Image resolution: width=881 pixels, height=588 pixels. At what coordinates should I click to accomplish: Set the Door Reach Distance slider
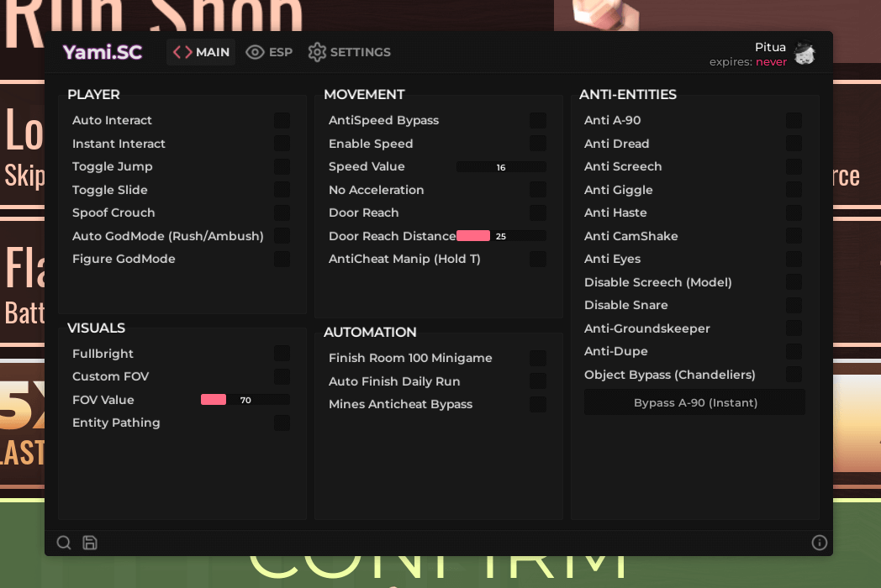[x=501, y=236]
